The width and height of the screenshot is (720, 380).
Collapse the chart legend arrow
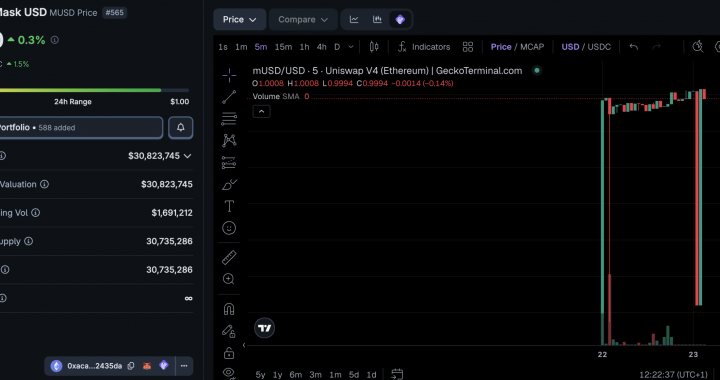coord(261,112)
